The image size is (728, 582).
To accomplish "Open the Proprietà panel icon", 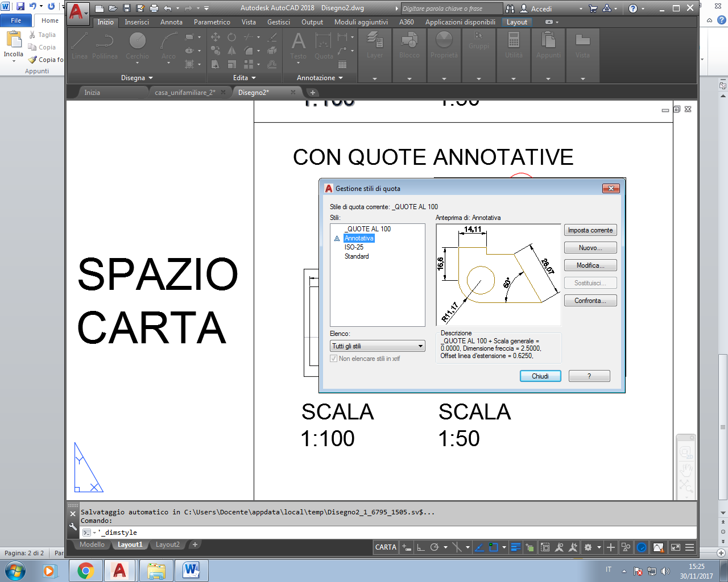I will coord(444,45).
